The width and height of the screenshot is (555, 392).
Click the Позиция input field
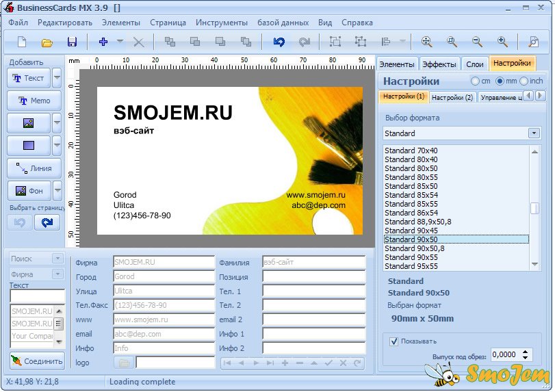click(313, 276)
